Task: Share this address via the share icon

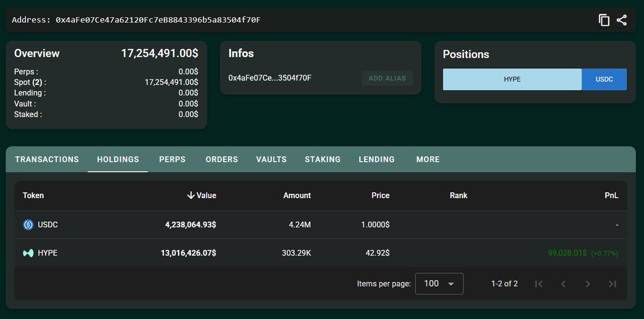Action: (621, 20)
